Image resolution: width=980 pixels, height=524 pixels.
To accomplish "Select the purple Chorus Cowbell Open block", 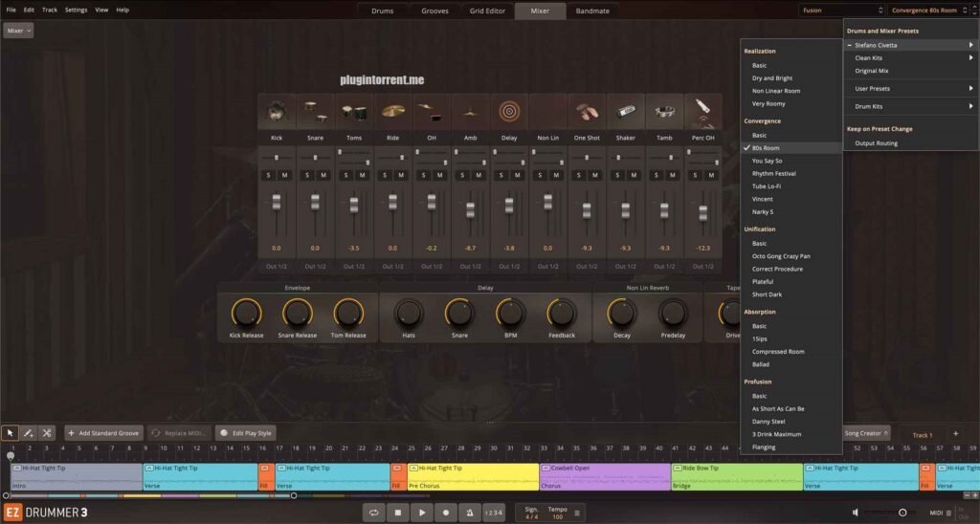I will coord(605,476).
